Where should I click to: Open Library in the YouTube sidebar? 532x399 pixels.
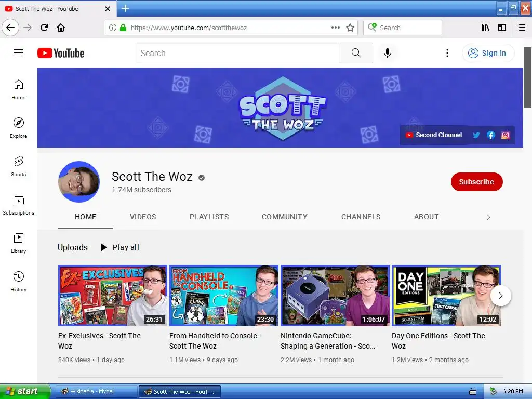19,243
